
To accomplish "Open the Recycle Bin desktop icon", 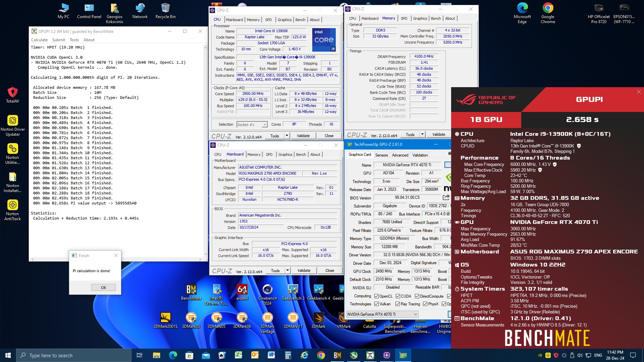I will (165, 11).
